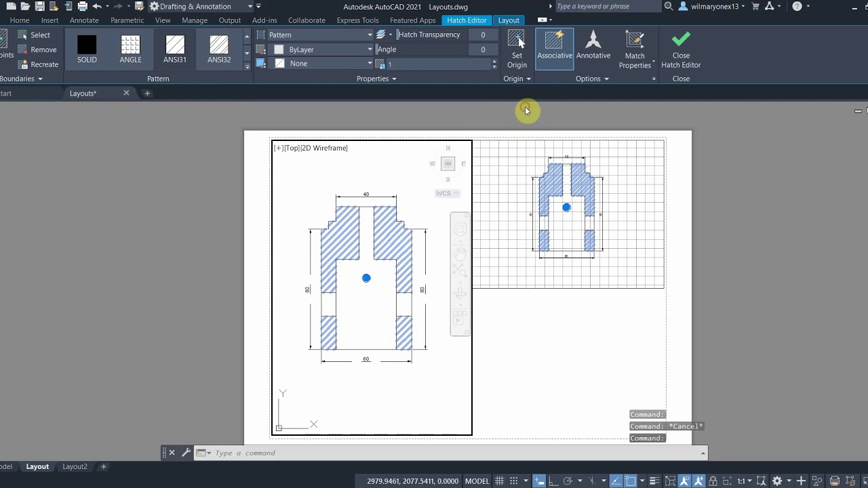Toggle dynamic input in status bar
868x488 pixels.
[539, 481]
